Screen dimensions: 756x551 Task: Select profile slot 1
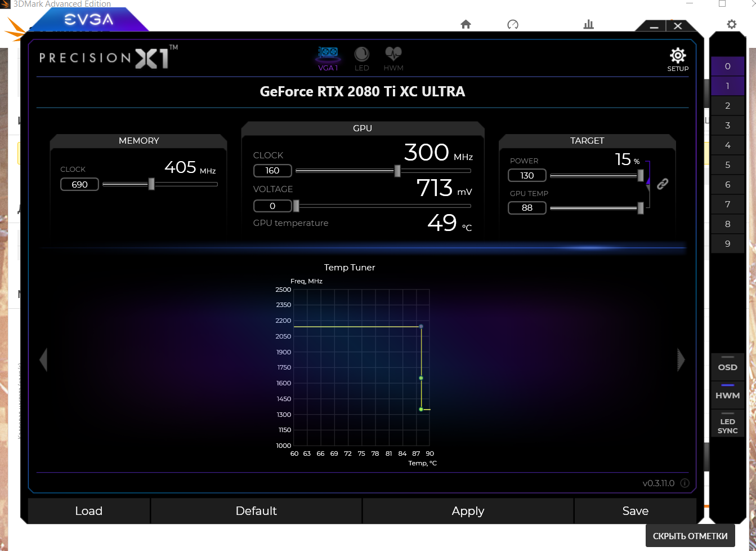click(727, 86)
